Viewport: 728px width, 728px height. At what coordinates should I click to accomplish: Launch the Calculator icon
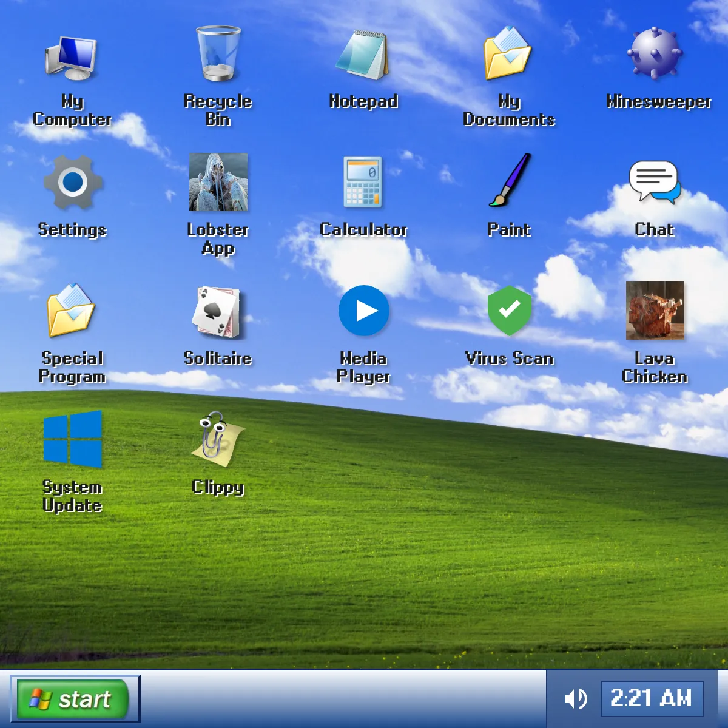point(363,182)
